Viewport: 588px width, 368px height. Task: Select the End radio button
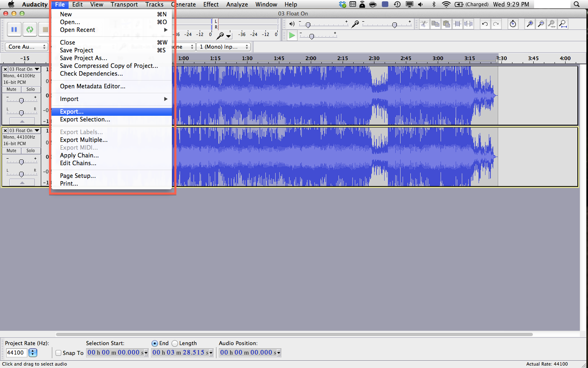point(155,343)
